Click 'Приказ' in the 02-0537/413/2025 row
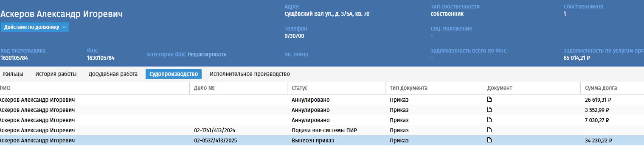The width and height of the screenshot is (644, 164). tap(399, 141)
